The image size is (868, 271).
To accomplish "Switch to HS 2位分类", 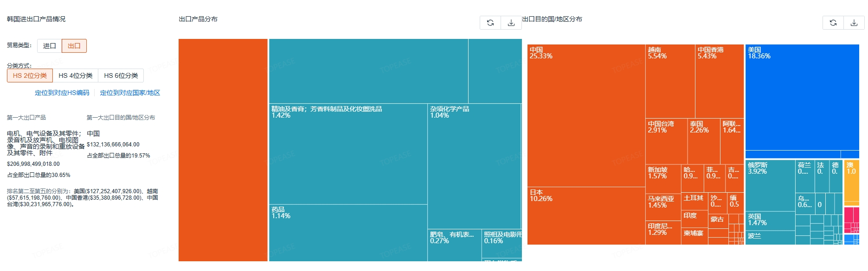I will pos(30,76).
